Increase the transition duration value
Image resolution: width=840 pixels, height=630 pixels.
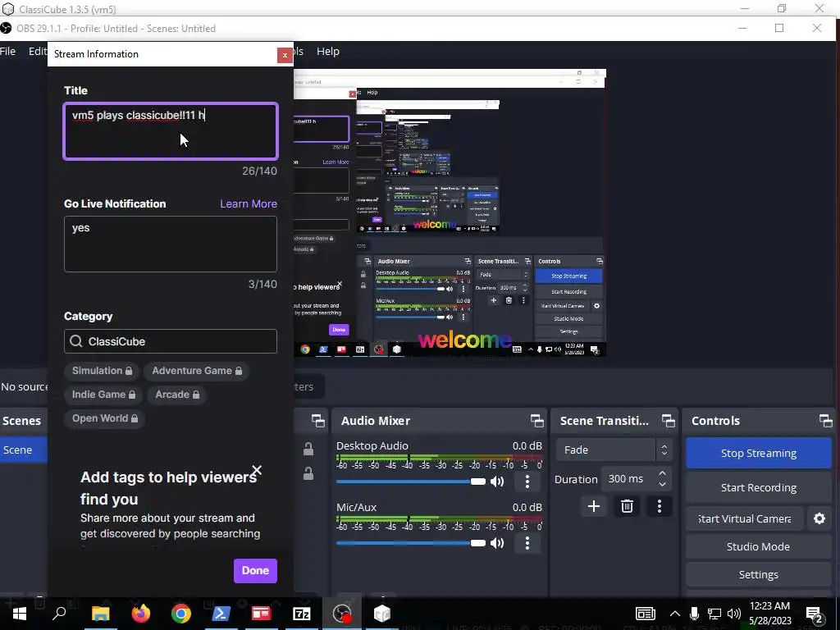coord(663,473)
